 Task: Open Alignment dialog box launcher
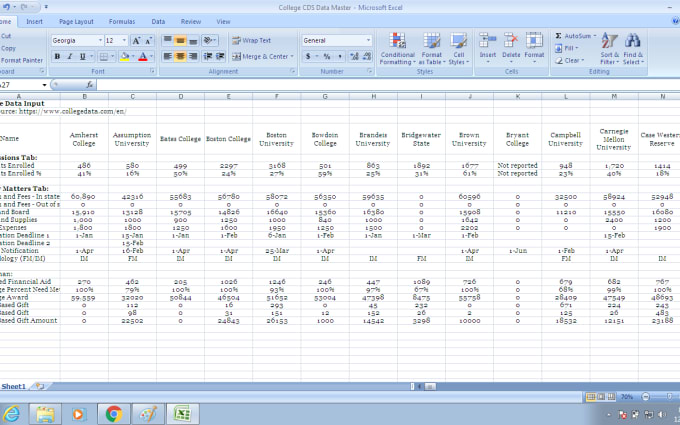click(293, 71)
